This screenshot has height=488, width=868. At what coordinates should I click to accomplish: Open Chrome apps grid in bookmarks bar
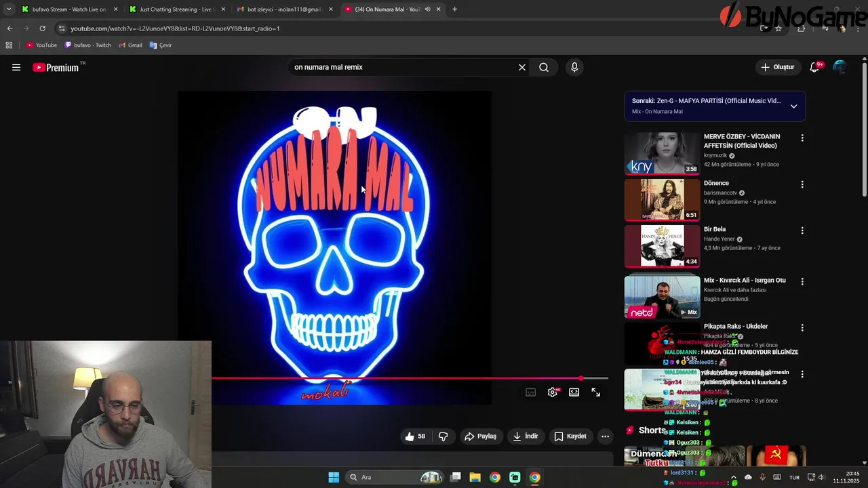click(x=9, y=45)
